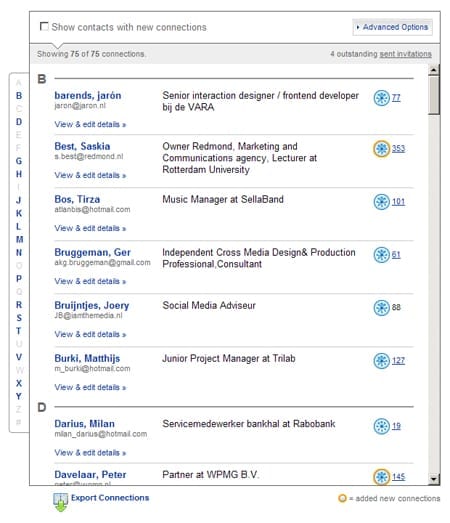450x523 pixels.
Task: Click connections icon for Darius, Milan
Action: tap(381, 426)
